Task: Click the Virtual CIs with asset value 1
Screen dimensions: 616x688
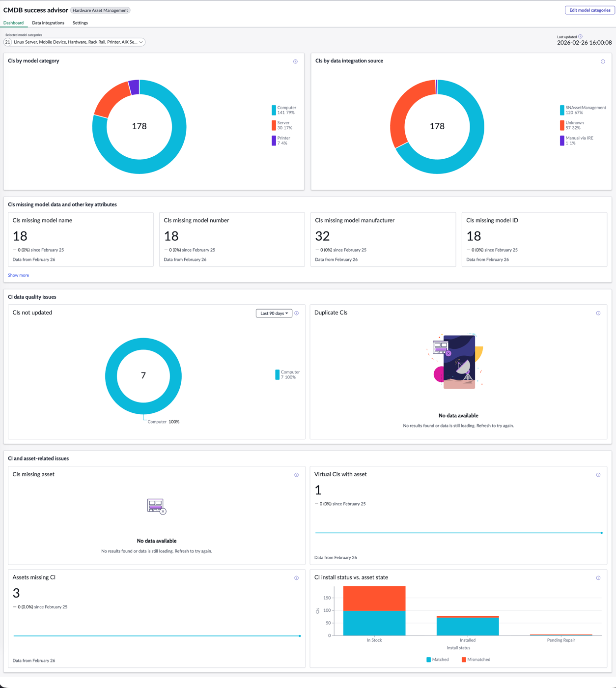Action: [x=318, y=490]
